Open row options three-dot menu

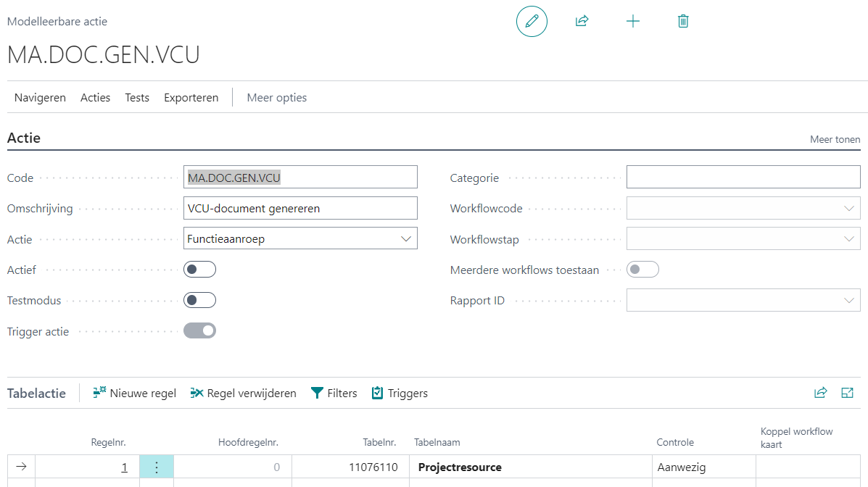[x=157, y=467]
